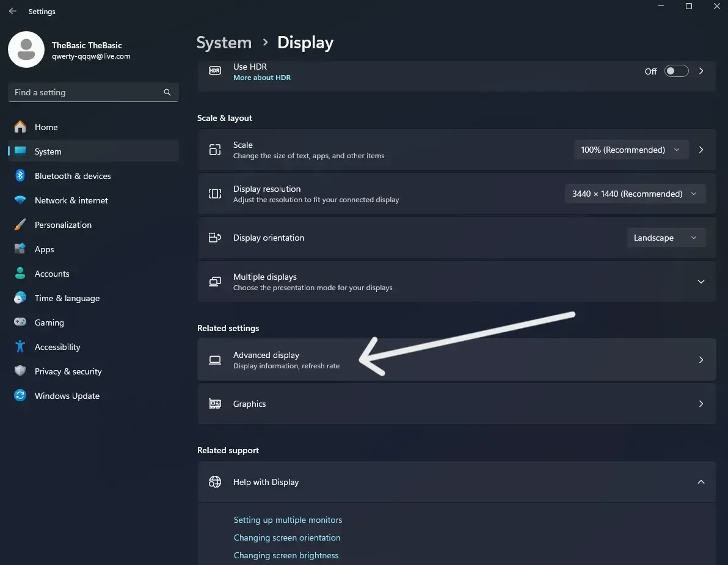The width and height of the screenshot is (728, 565).
Task: Open the More about HDR link
Action: 262,78
